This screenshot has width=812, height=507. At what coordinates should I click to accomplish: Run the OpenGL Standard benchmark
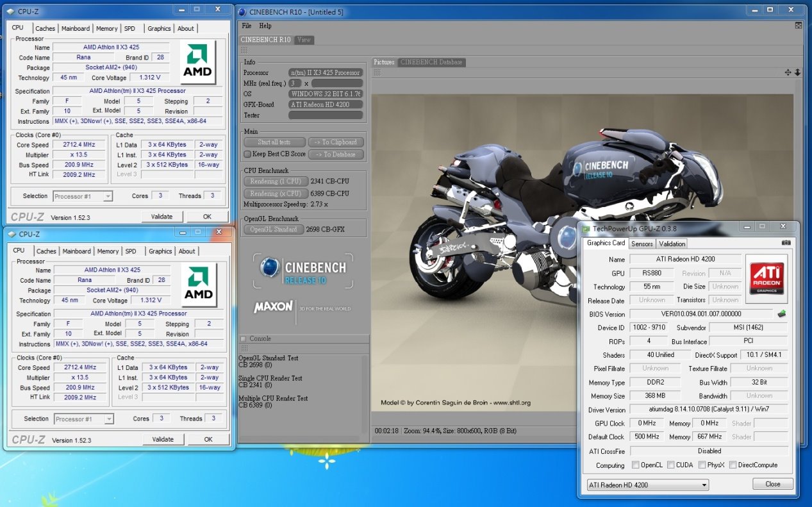pos(274,229)
